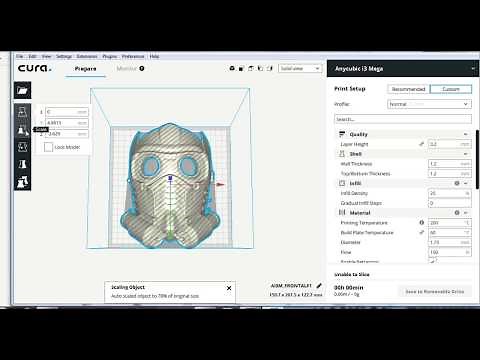This screenshot has width=480, height=360.
Task: Click the Open File folder icon
Action: 22,90
